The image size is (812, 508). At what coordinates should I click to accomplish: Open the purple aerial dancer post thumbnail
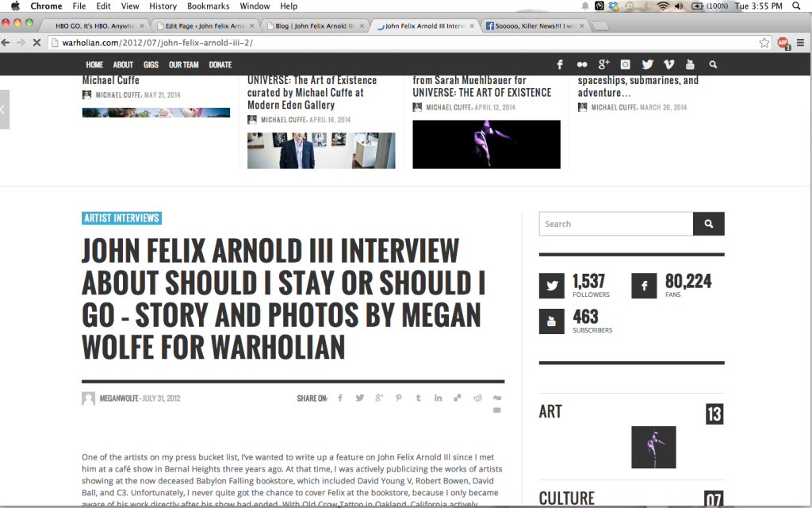coord(486,144)
